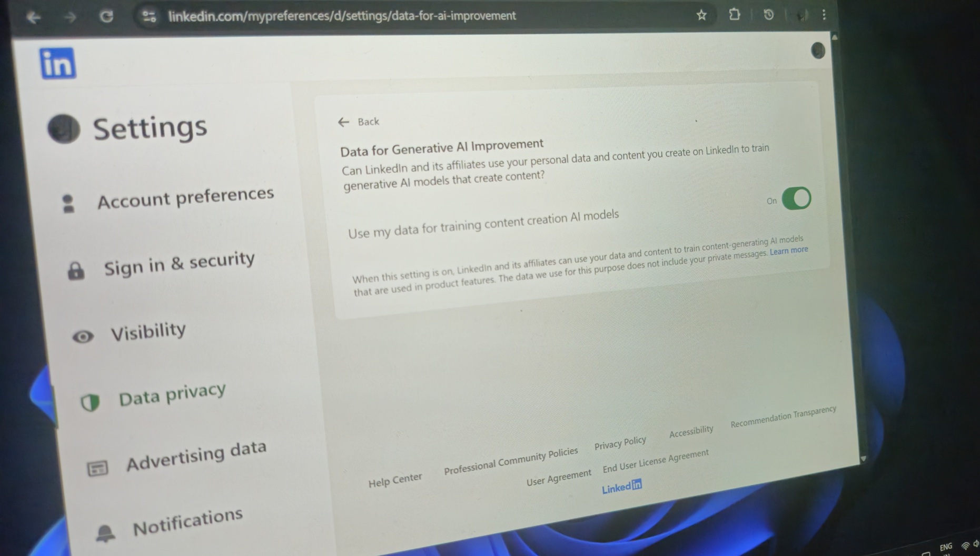
Task: Open the End User License Agreement link
Action: (x=656, y=461)
